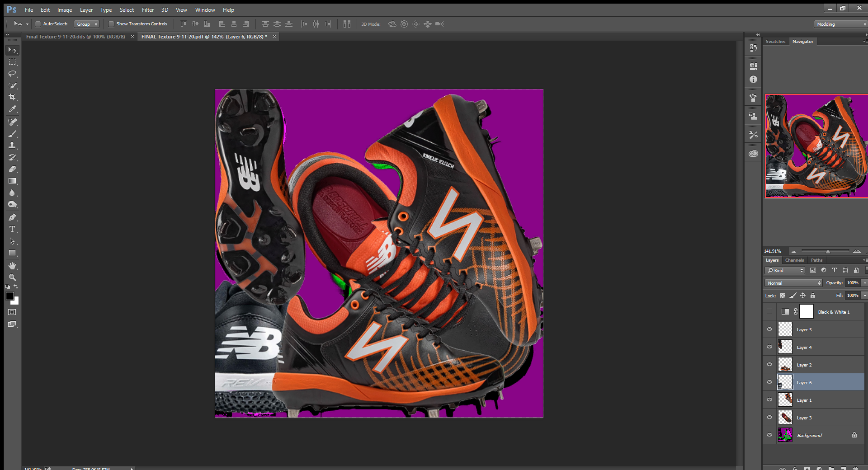Click the Navigator preview thumbnail
Image resolution: width=868 pixels, height=470 pixels.
[x=816, y=146]
